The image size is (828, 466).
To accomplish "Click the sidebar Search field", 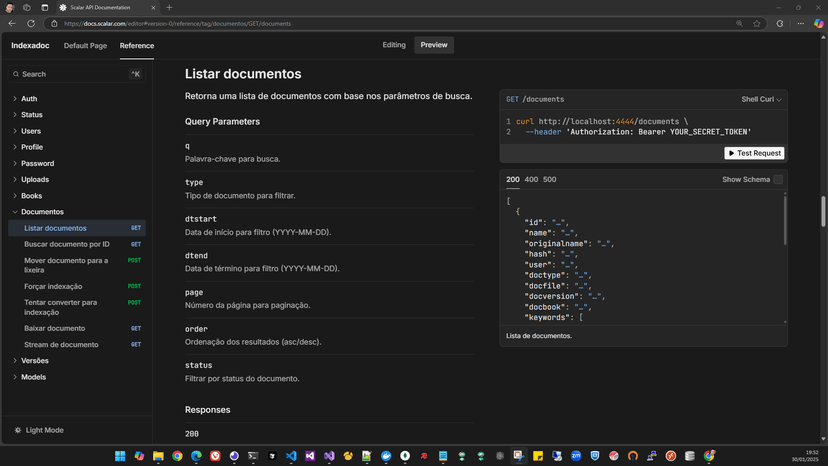I will [77, 74].
